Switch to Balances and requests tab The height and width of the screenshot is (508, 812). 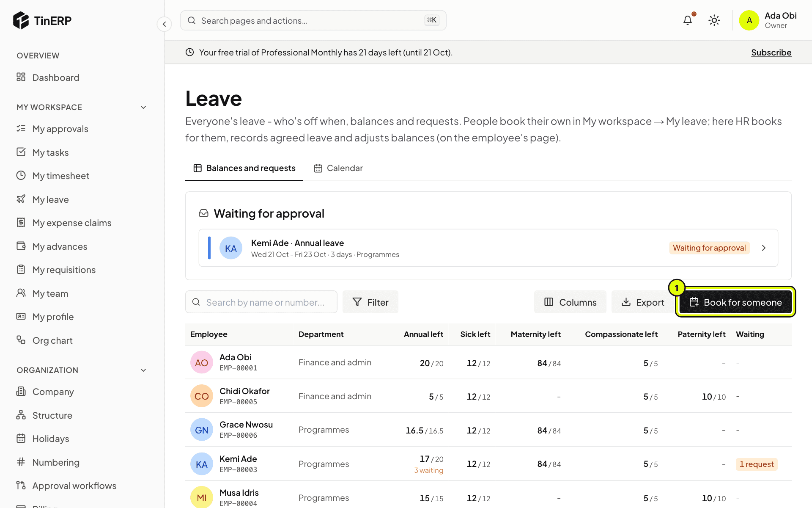coord(244,168)
